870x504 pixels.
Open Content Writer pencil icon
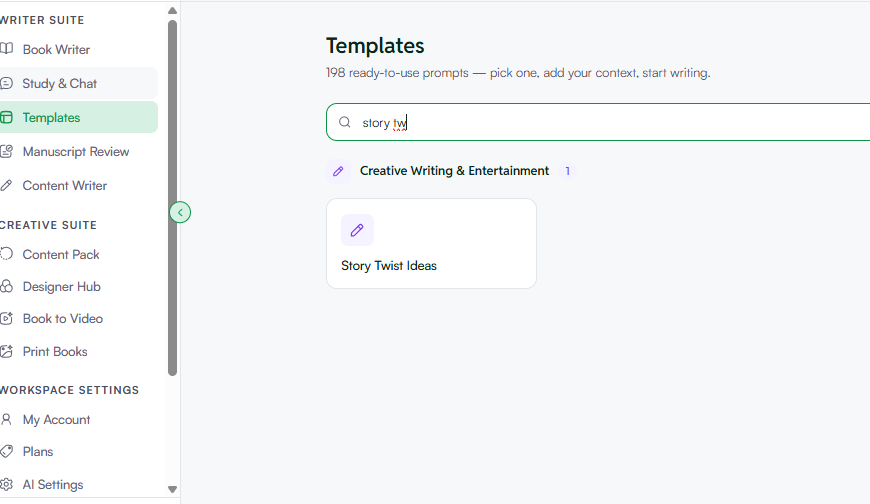point(6,185)
